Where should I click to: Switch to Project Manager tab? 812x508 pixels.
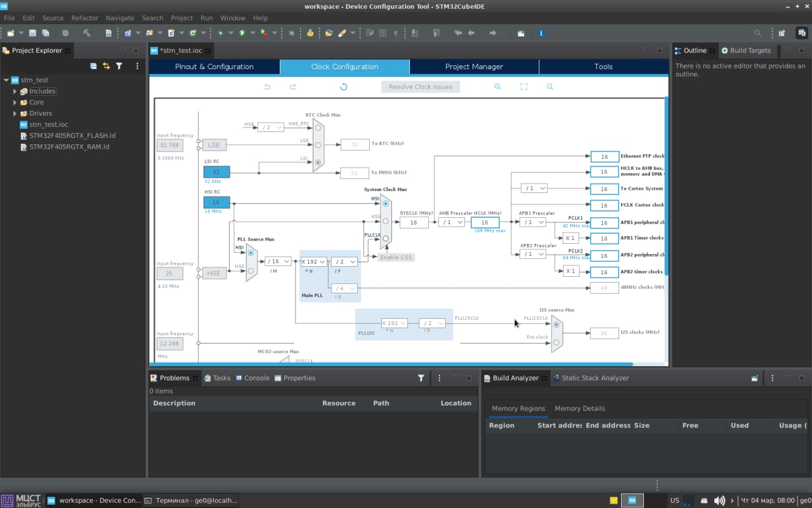tap(474, 67)
